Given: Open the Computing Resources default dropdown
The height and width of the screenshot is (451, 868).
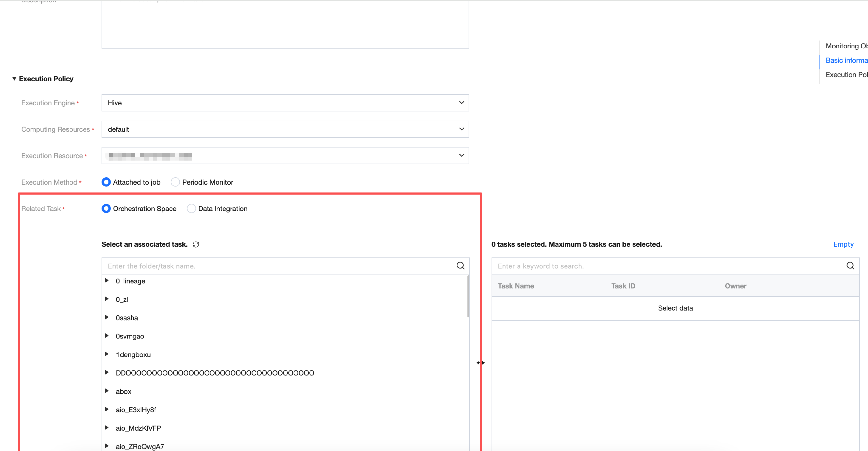Looking at the screenshot, I should pyautogui.click(x=285, y=129).
